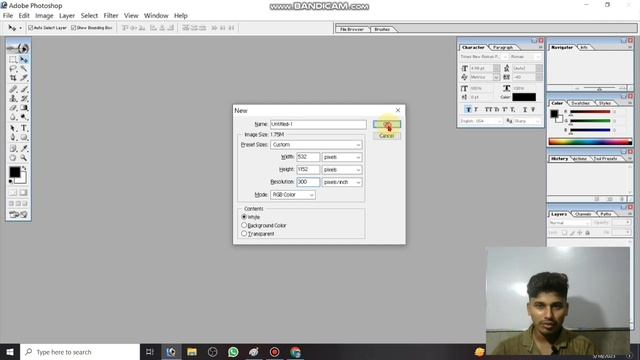This screenshot has width=640, height=360.
Task: Click the Name field in New dialog
Action: 318,124
